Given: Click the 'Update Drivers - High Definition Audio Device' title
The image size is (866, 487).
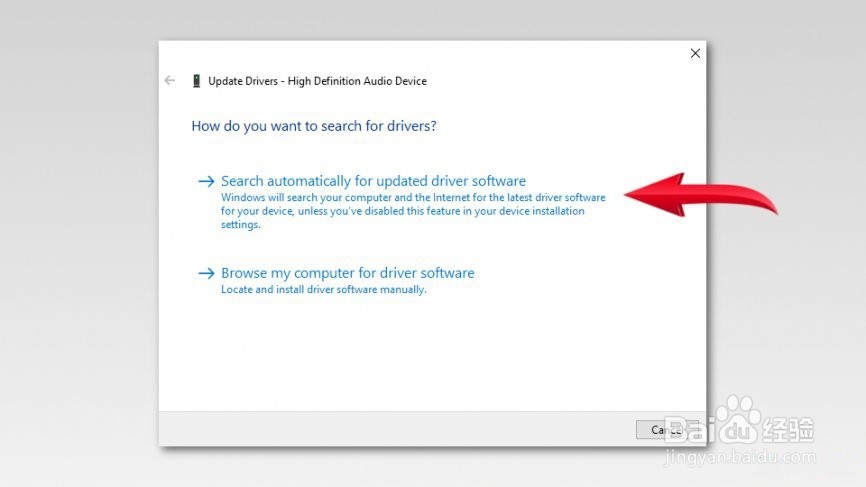Looking at the screenshot, I should click(317, 81).
